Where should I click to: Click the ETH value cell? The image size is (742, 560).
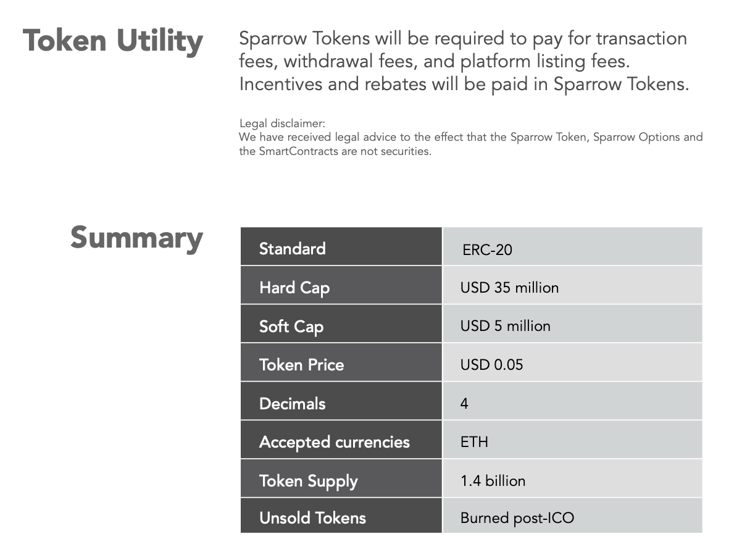(572, 440)
